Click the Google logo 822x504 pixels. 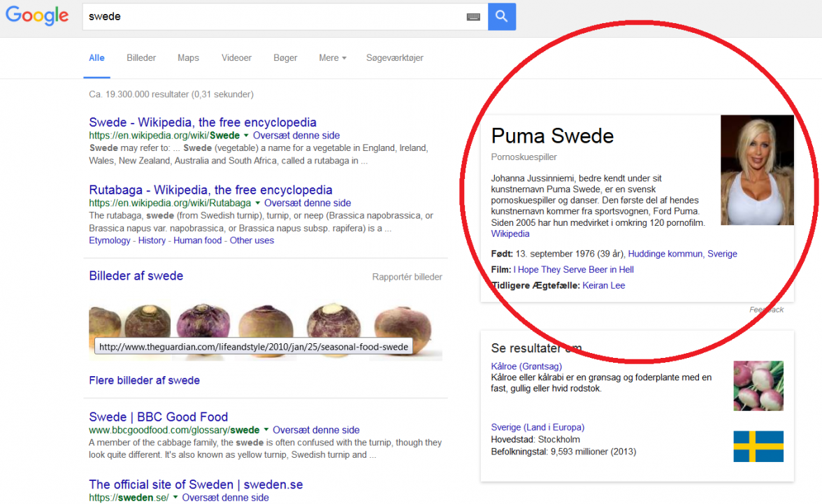pos(36,16)
